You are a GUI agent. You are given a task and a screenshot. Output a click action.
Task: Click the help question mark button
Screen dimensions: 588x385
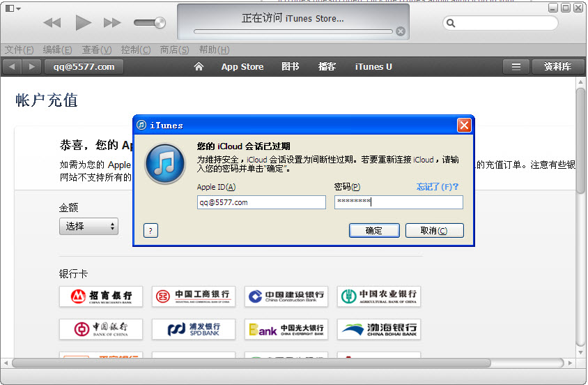click(150, 231)
